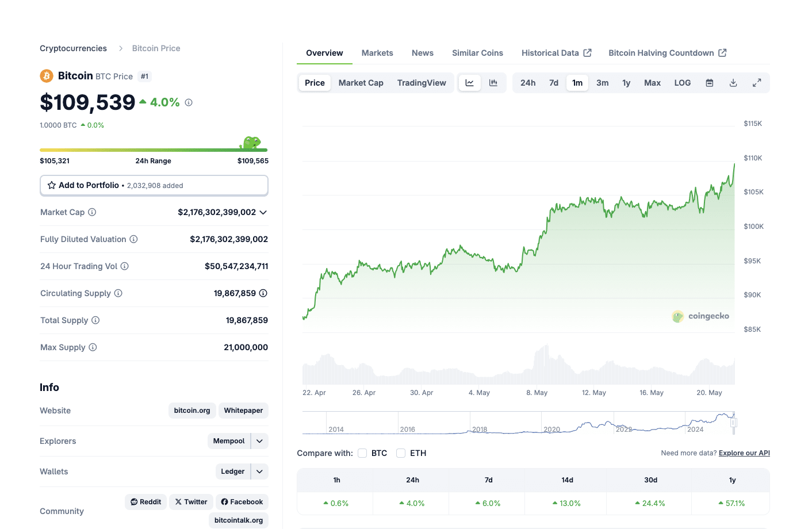Set chart range to 3m
Viewport: 812px width, 529px height.
[x=603, y=83]
